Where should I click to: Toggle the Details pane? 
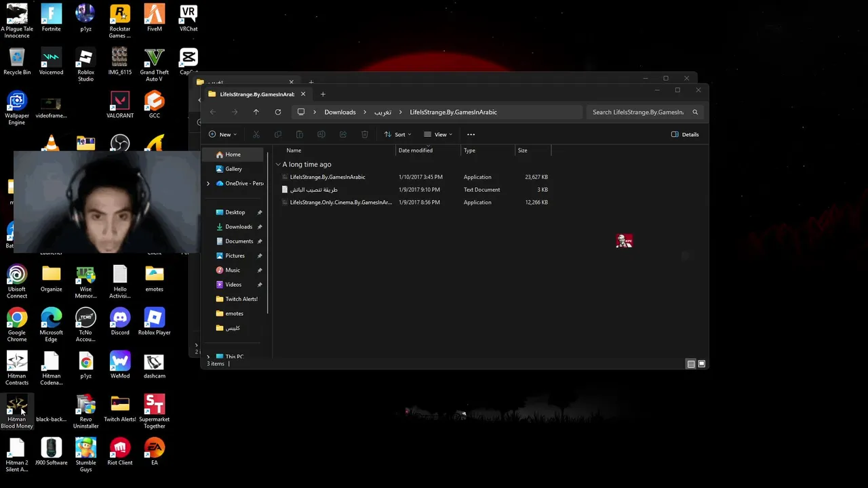(685, 134)
